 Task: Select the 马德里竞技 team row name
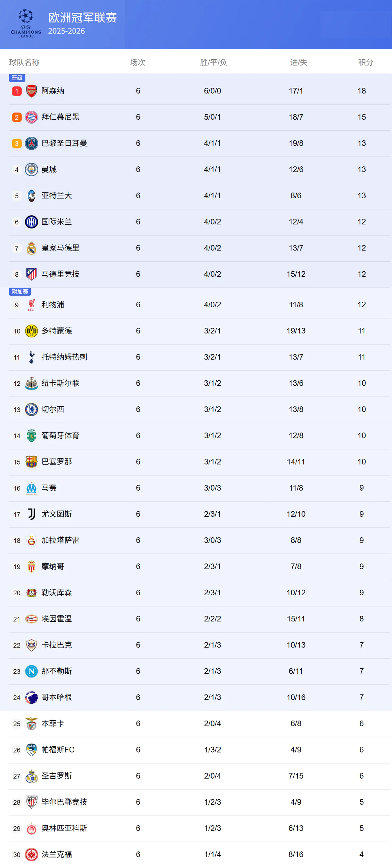point(60,274)
